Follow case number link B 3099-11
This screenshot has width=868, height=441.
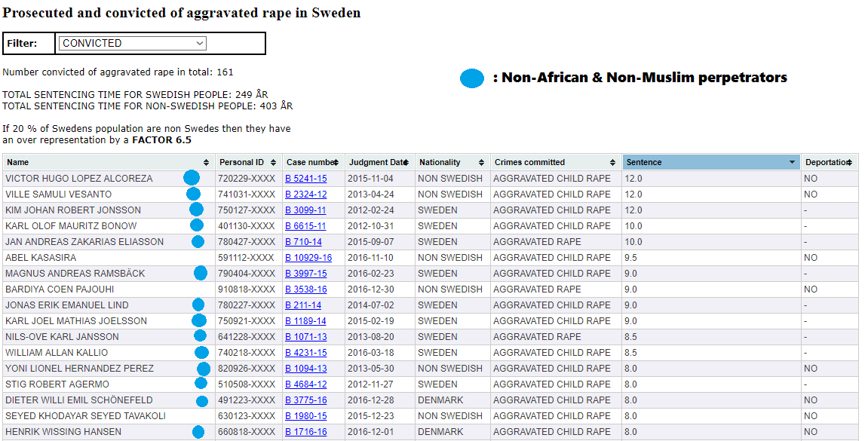coord(305,210)
